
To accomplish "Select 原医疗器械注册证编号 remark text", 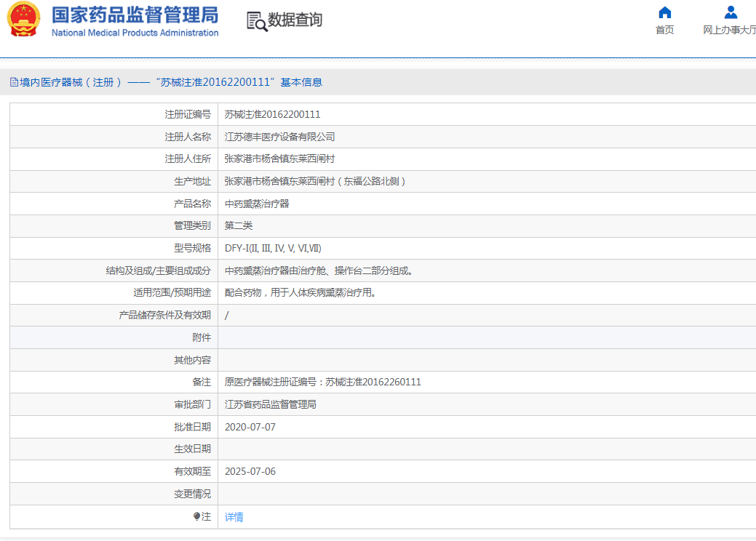I will 322,382.
